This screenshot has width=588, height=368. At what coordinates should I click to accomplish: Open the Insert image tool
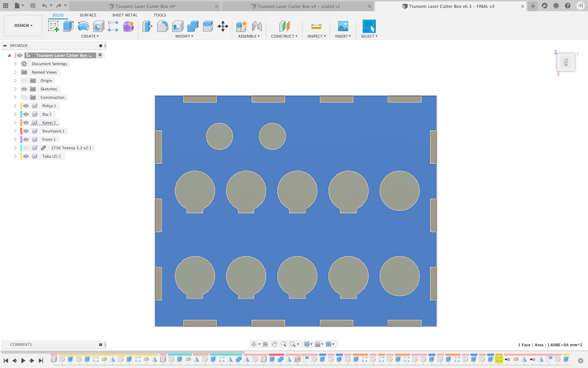click(343, 26)
